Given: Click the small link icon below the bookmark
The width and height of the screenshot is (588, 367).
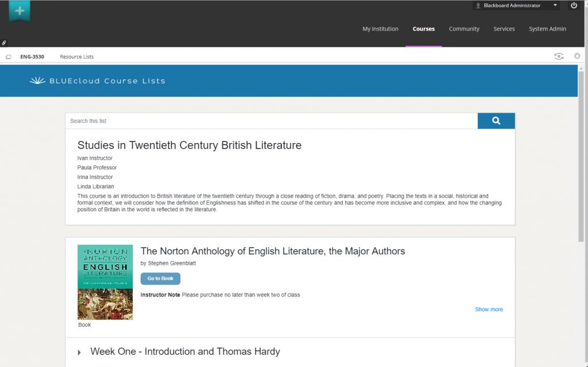Looking at the screenshot, I should (3, 43).
